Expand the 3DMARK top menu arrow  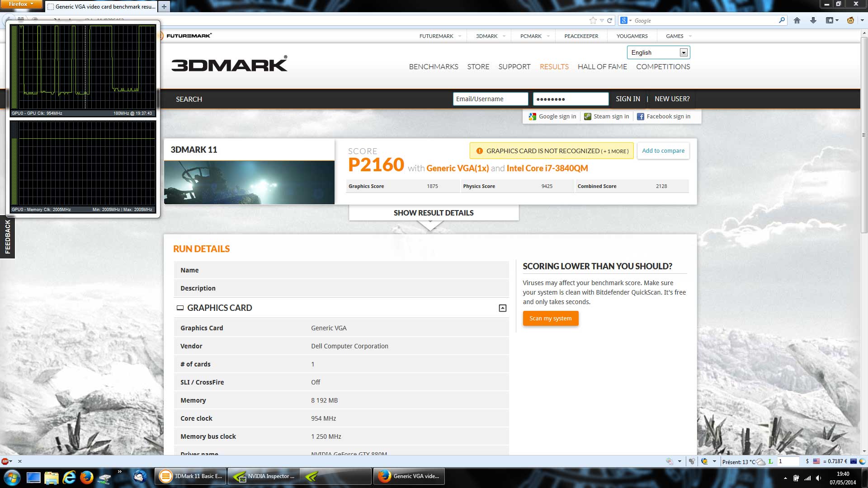[504, 36]
